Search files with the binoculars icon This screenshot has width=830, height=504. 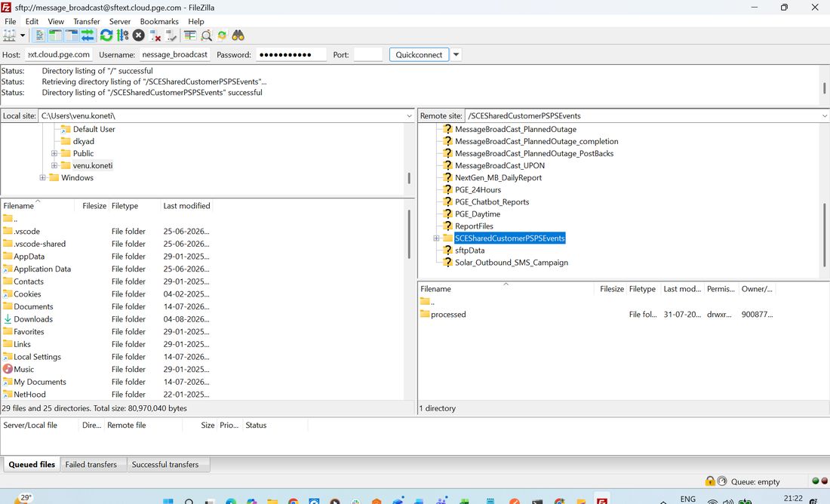[x=238, y=35]
